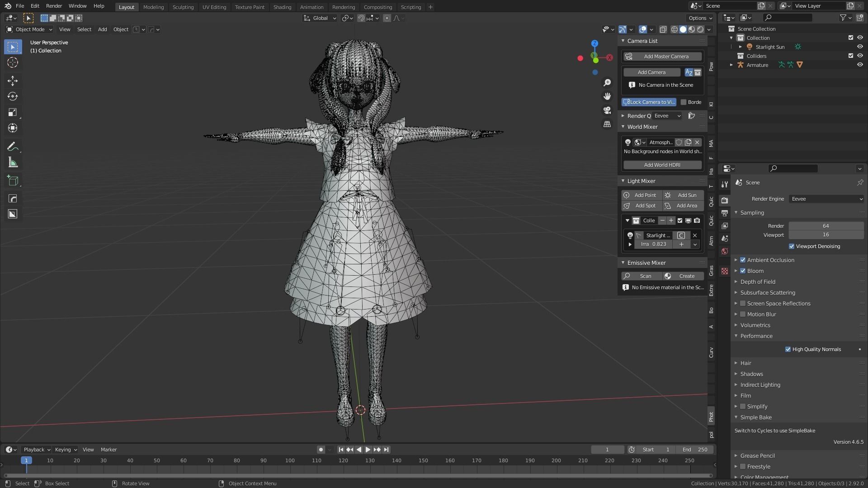Click the Blender logo menu icon
The width and height of the screenshot is (868, 488).
(x=8, y=6)
